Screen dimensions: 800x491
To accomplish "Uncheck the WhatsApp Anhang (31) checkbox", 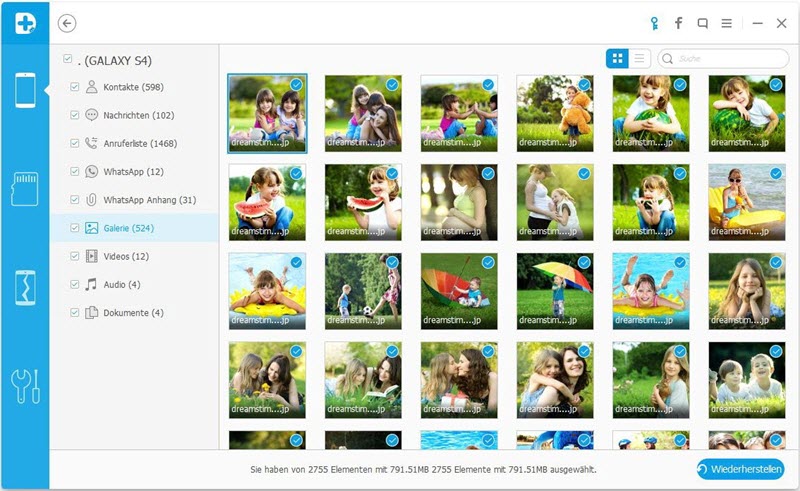I will pos(74,200).
